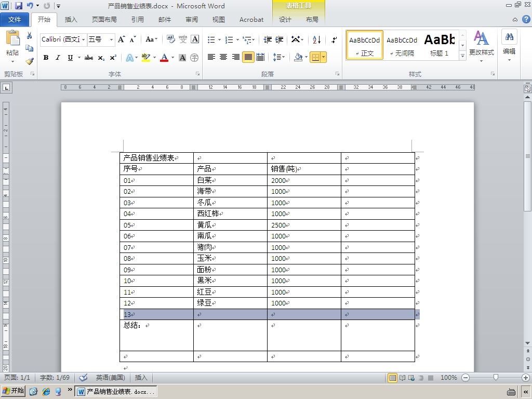Click the Enclose Characters circle icon

pyautogui.click(x=194, y=58)
